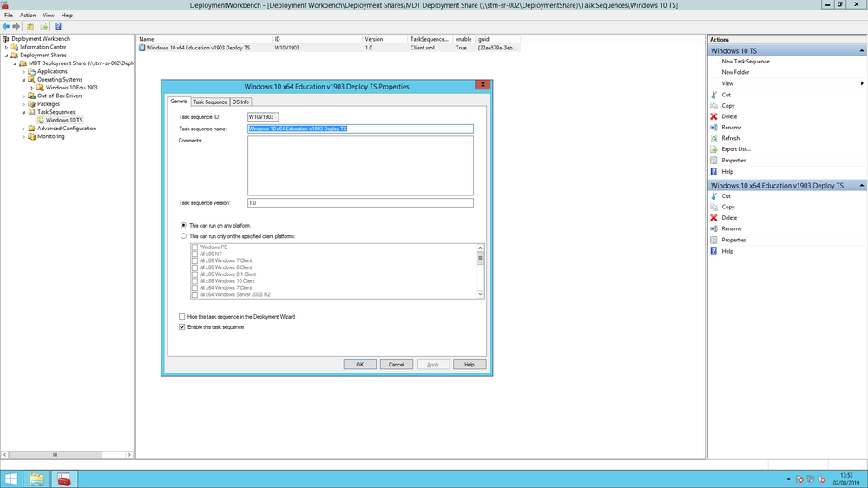Click the Up one level toolbar icon
The width and height of the screenshot is (868, 488).
tap(30, 26)
